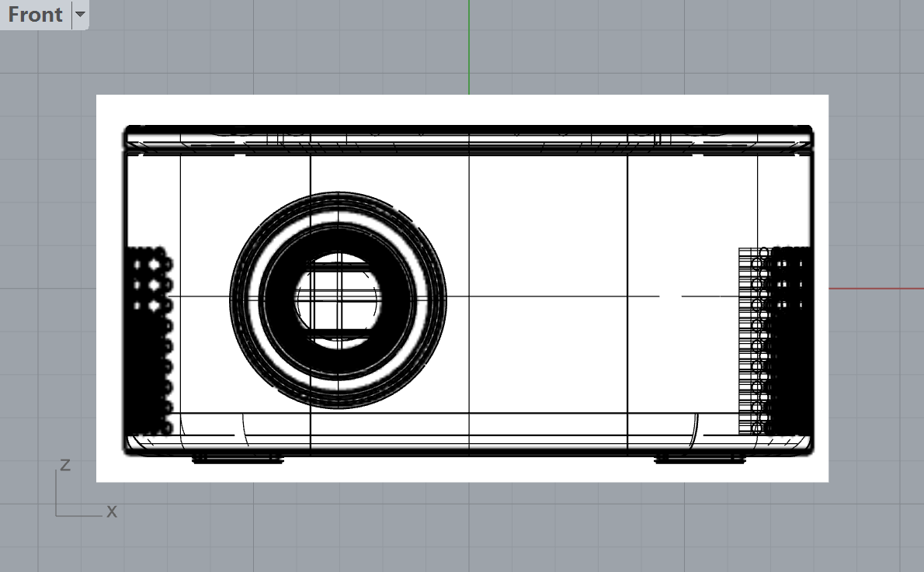Click the Front viewport title label
This screenshot has width=924, height=572.
pos(35,15)
